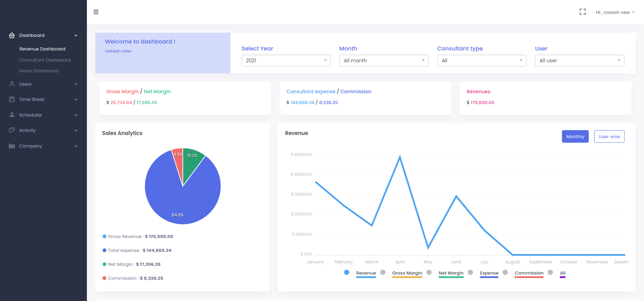Screen dimensions: 644x301
Task: Open Consultant Dashboard in sidebar
Action: [45, 60]
